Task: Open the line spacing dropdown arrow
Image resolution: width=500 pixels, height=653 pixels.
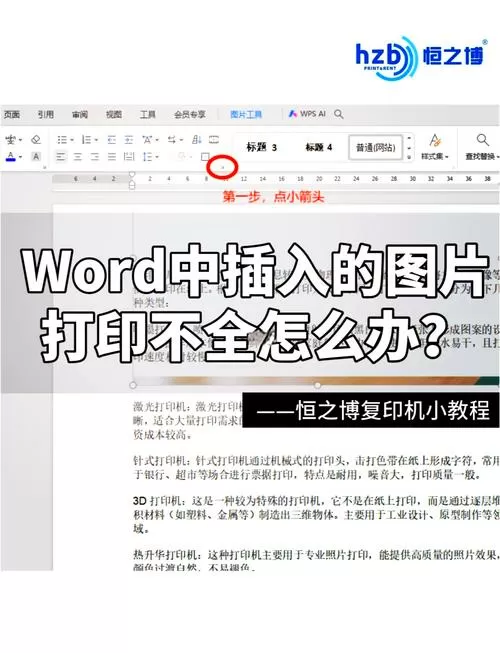Action: (157, 157)
